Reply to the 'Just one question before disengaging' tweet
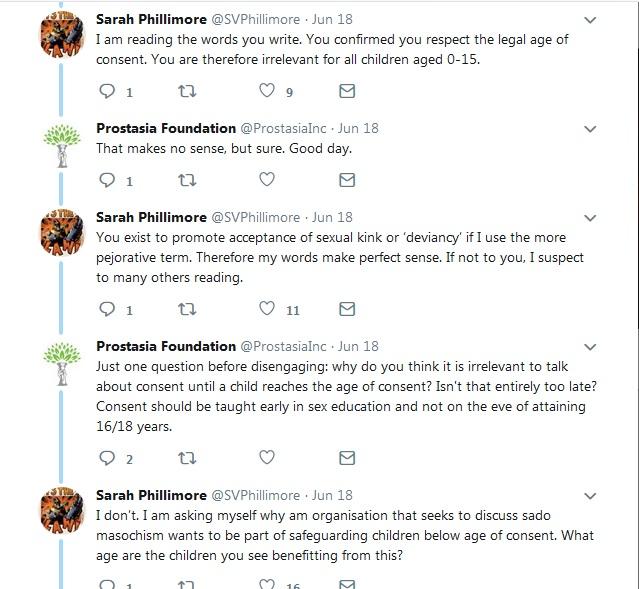 pyautogui.click(x=107, y=458)
